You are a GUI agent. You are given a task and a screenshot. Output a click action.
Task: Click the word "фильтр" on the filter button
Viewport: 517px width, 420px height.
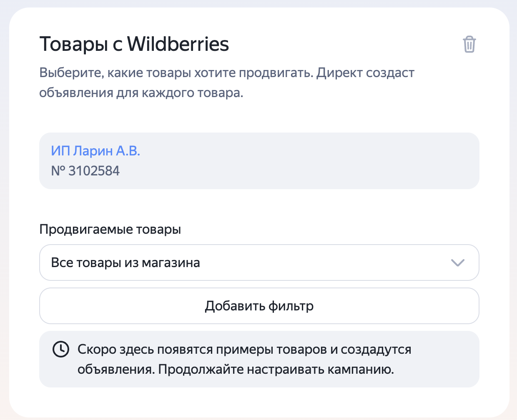[291, 306]
